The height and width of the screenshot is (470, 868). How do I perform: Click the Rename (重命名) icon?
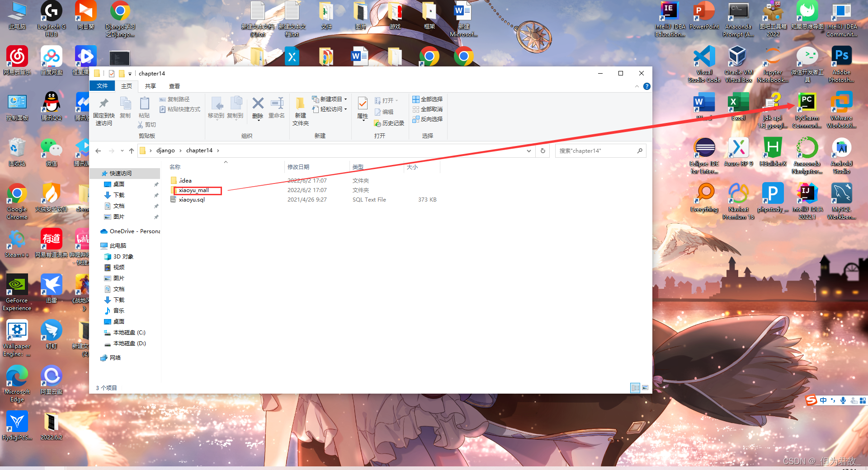[277, 103]
